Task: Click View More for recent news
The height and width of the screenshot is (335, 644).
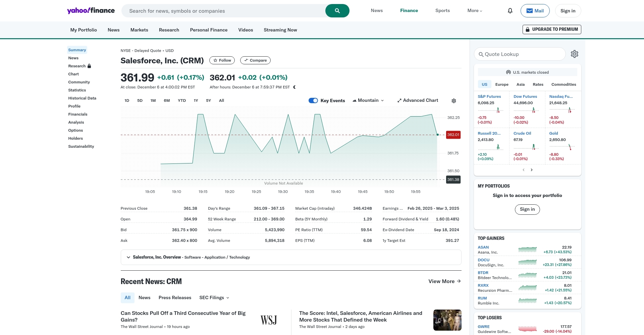Action: point(444,281)
